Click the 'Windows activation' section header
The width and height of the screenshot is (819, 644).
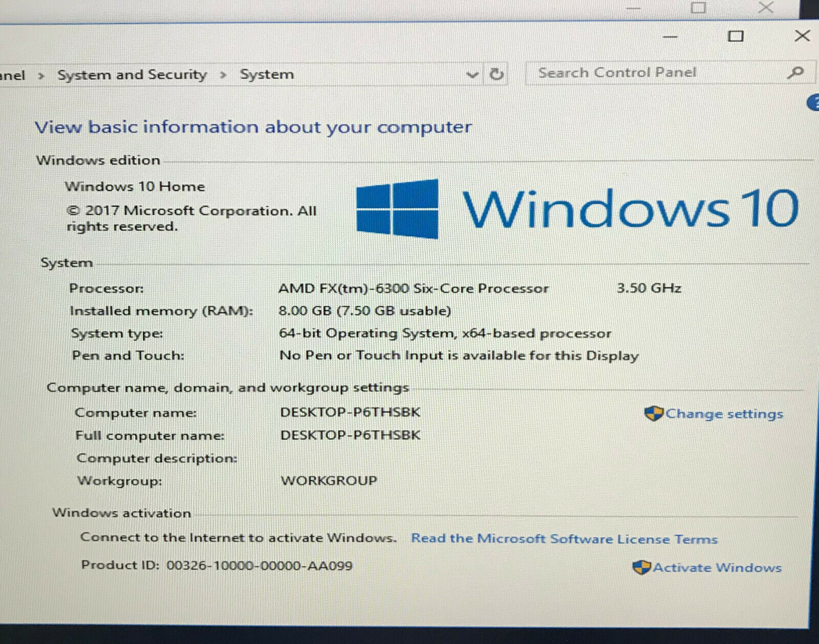tap(122, 513)
